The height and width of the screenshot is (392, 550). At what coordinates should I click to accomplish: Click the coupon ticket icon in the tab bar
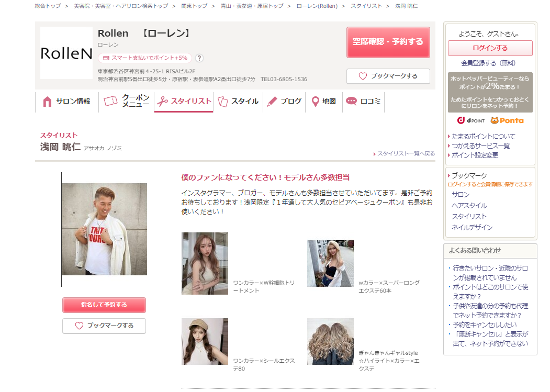pyautogui.click(x=110, y=102)
